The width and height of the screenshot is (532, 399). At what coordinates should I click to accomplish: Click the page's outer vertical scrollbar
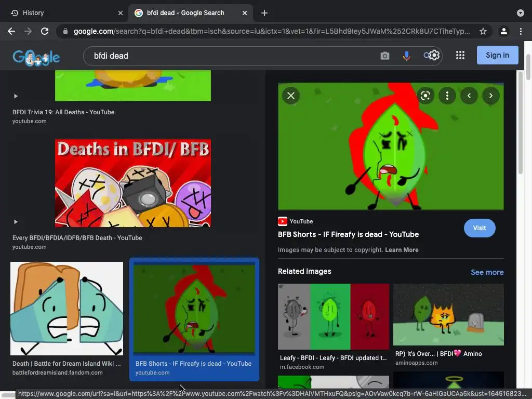[x=528, y=67]
